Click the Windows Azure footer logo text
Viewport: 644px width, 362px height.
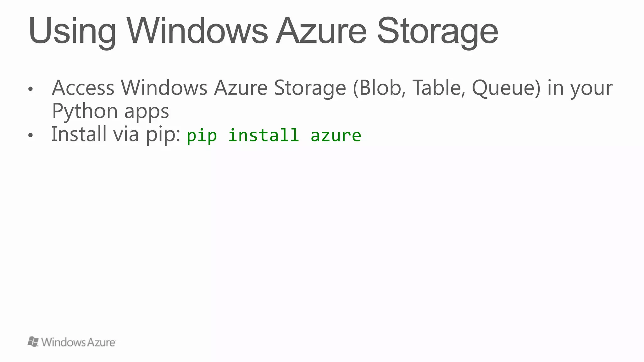(x=78, y=342)
